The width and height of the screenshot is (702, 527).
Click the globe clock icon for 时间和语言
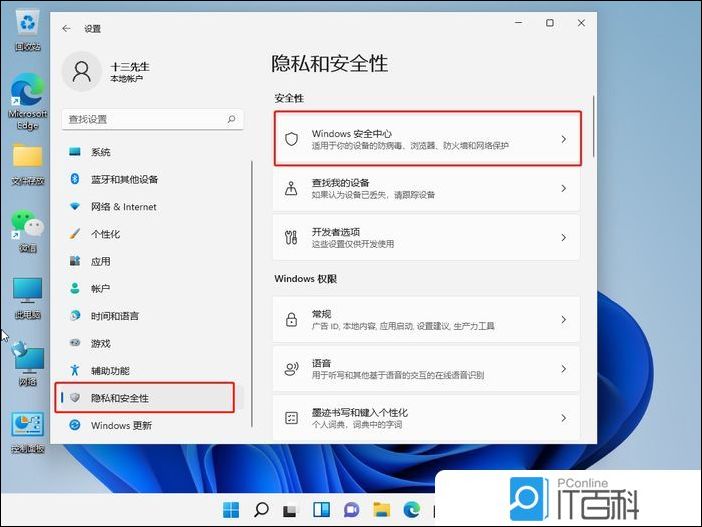click(75, 316)
